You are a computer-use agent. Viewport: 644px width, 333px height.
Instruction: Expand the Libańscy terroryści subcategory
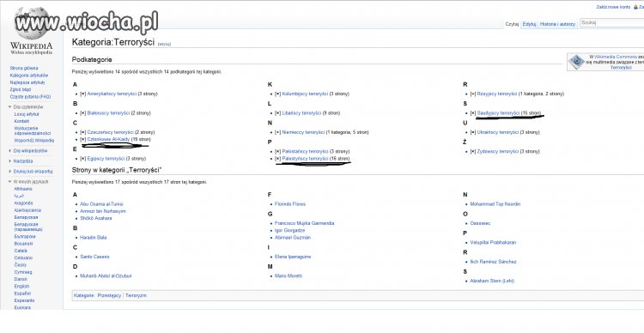(277, 113)
